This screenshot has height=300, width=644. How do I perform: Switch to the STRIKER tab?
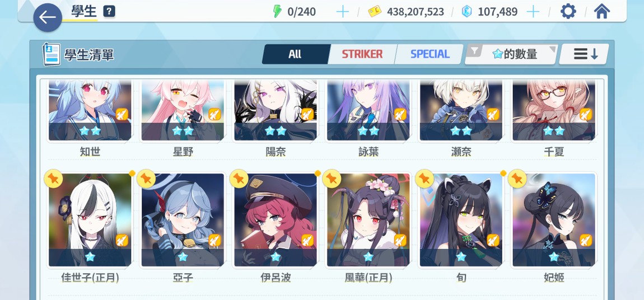(362, 54)
